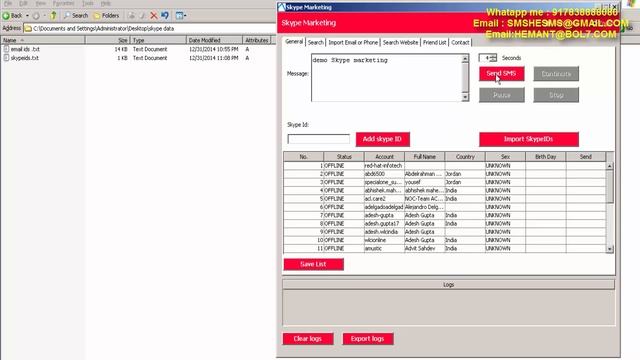
Task: Open the Tools menu in Explorer
Action: point(88,3)
